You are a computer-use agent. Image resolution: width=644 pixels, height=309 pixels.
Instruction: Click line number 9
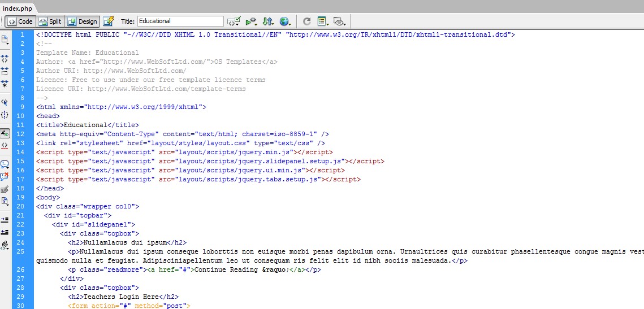pos(22,107)
